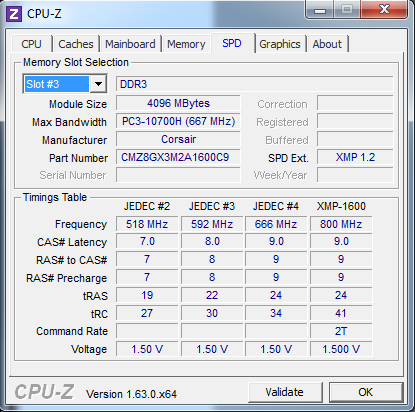This screenshot has width=415, height=412.
Task: Click the tRAS value 22
Action: (212, 295)
